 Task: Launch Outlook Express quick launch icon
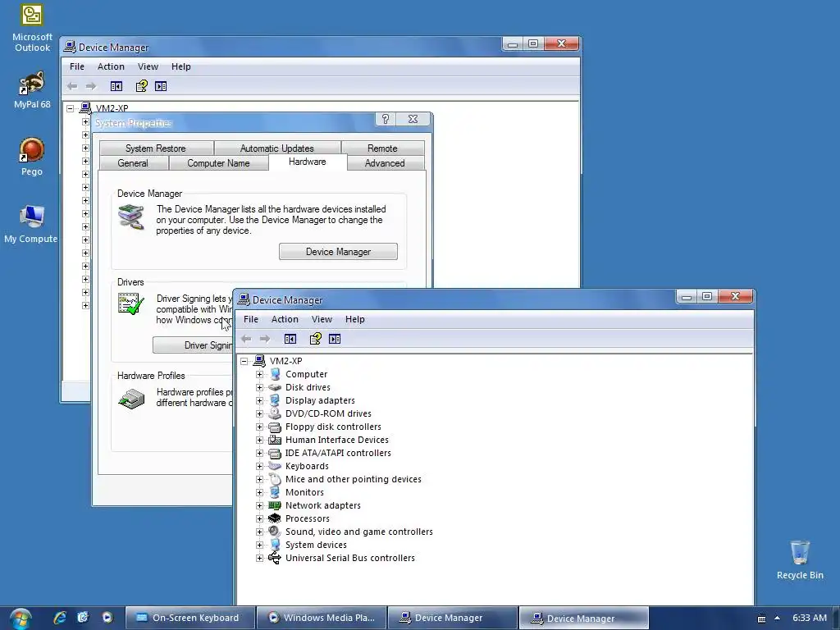point(83,618)
